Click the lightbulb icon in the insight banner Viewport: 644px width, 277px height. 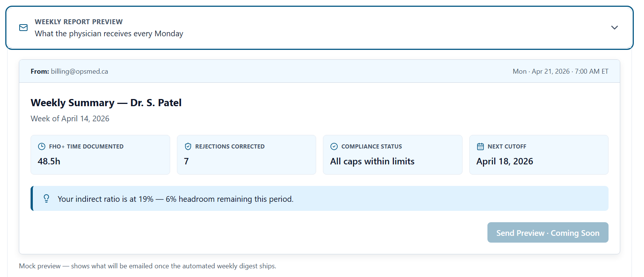click(x=46, y=199)
